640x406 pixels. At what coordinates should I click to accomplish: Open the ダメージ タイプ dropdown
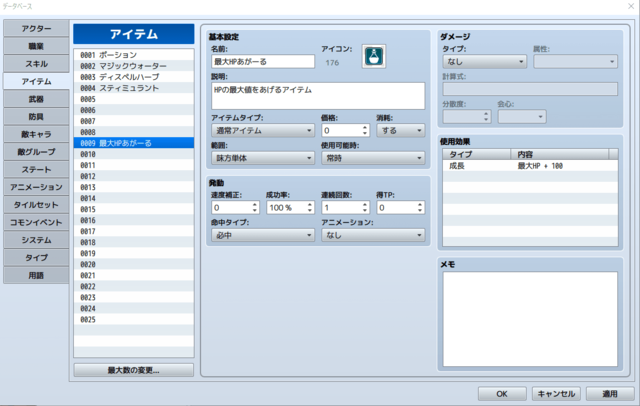pyautogui.click(x=484, y=62)
